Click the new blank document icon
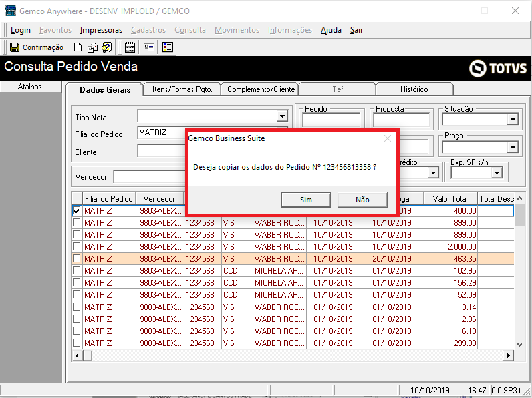532x398 pixels. (78, 47)
